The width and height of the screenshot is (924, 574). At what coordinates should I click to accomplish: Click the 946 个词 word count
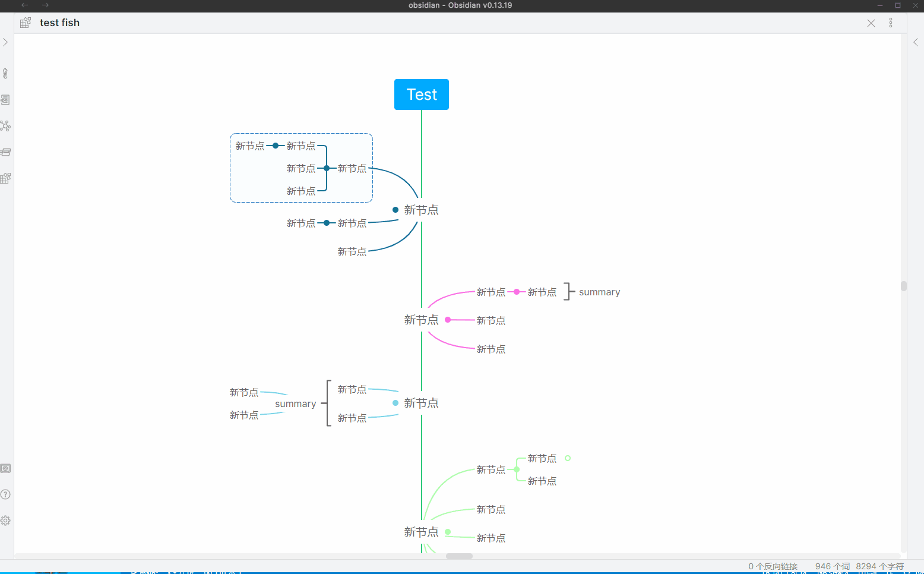point(833,566)
